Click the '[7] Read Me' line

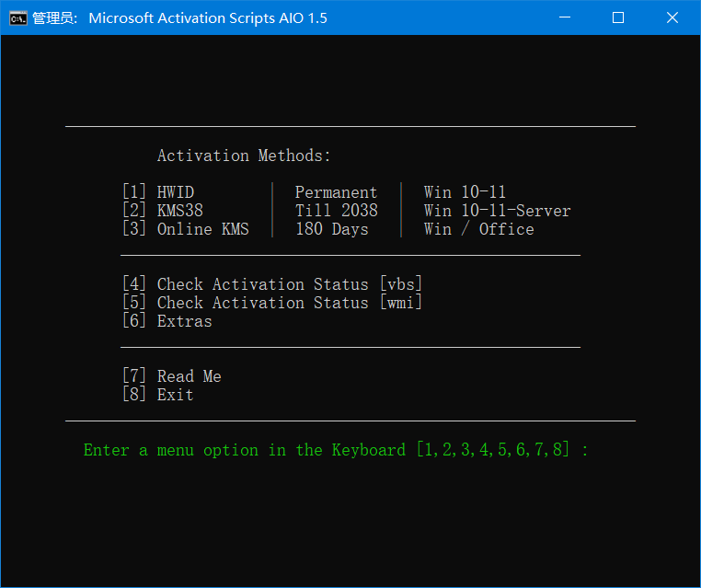pyautogui.click(x=172, y=376)
